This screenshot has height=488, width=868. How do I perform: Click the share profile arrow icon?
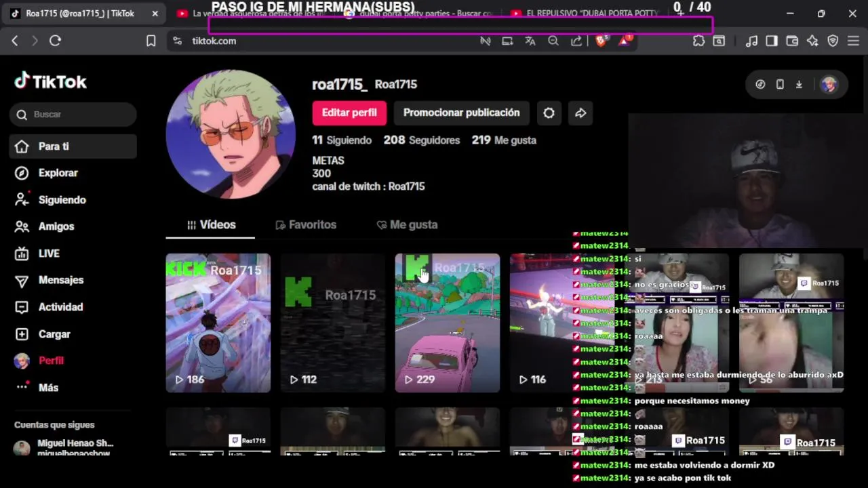coord(580,113)
